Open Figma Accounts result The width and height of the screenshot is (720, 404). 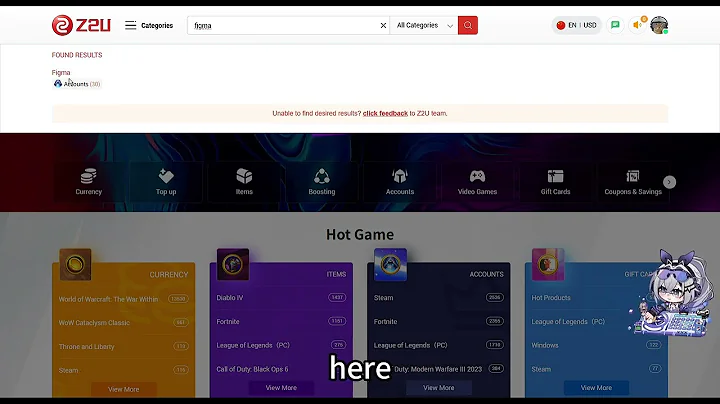[x=77, y=84]
